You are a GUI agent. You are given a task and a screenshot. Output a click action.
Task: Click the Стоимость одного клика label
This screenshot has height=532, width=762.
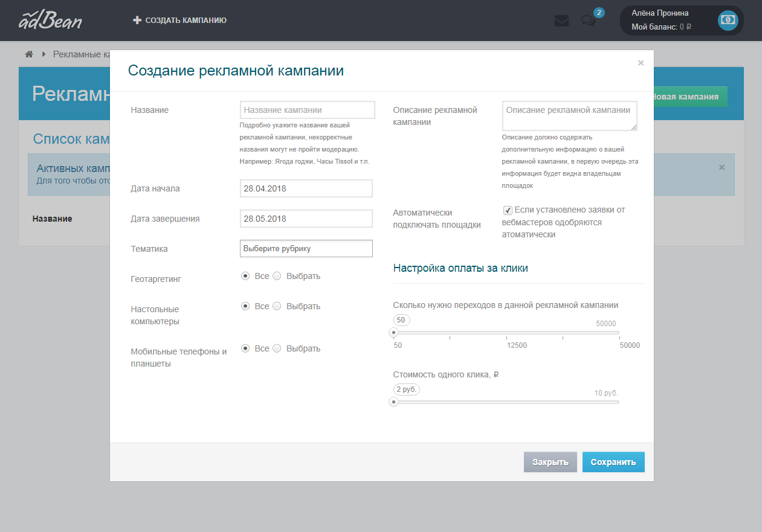pos(445,374)
